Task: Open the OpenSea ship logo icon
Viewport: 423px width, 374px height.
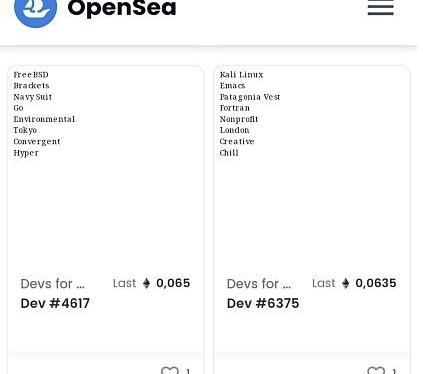Action: tap(36, 11)
